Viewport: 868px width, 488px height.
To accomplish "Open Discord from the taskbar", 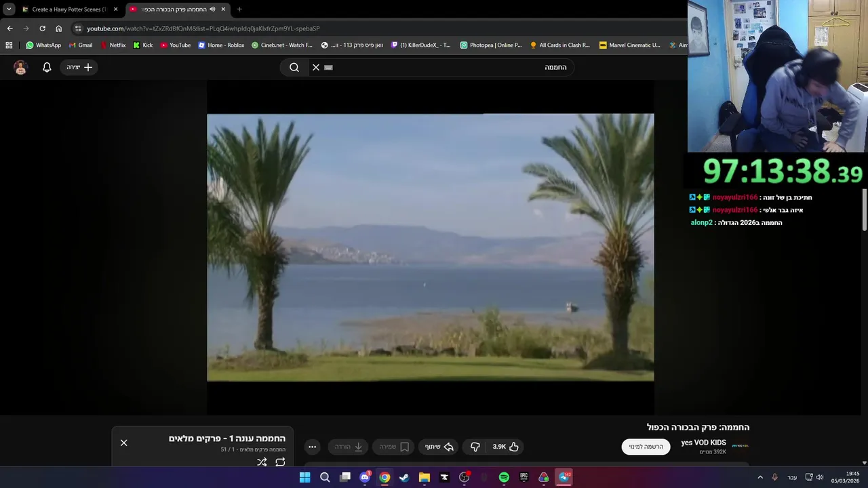I will [365, 477].
